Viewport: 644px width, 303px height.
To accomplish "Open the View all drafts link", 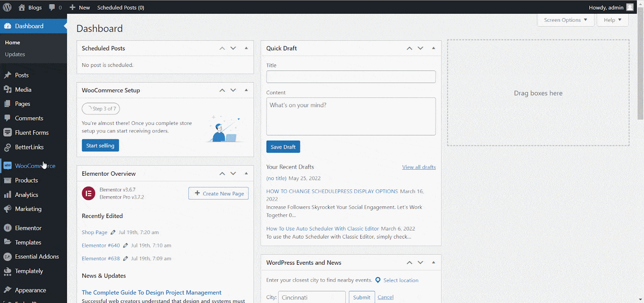I will (x=419, y=167).
